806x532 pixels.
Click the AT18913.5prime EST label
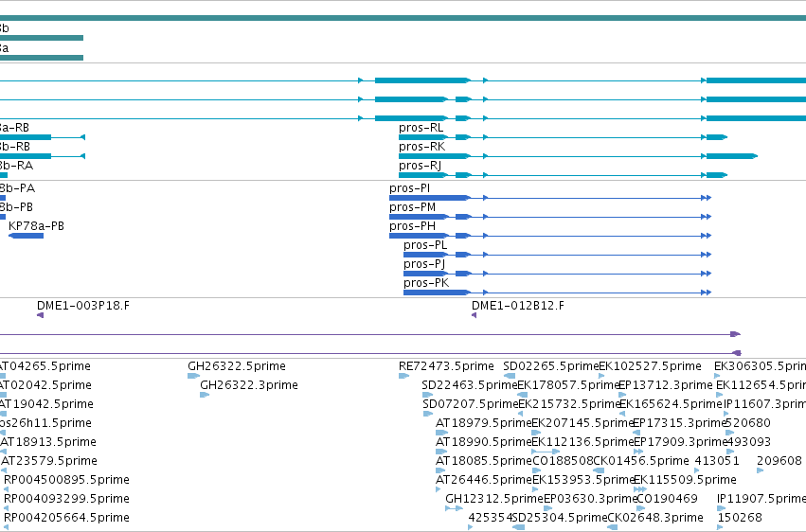click(x=48, y=442)
